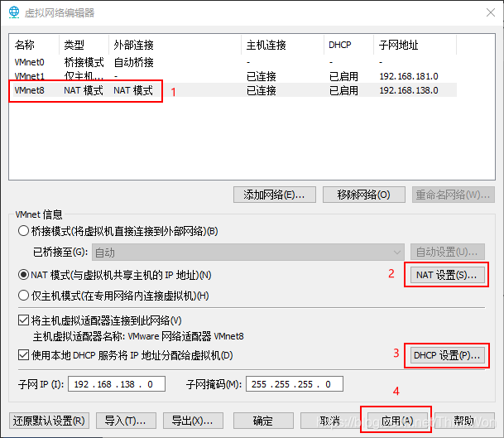Click subnet address 192.168.138.0 cell
This screenshot has width=504, height=438.
[x=409, y=90]
